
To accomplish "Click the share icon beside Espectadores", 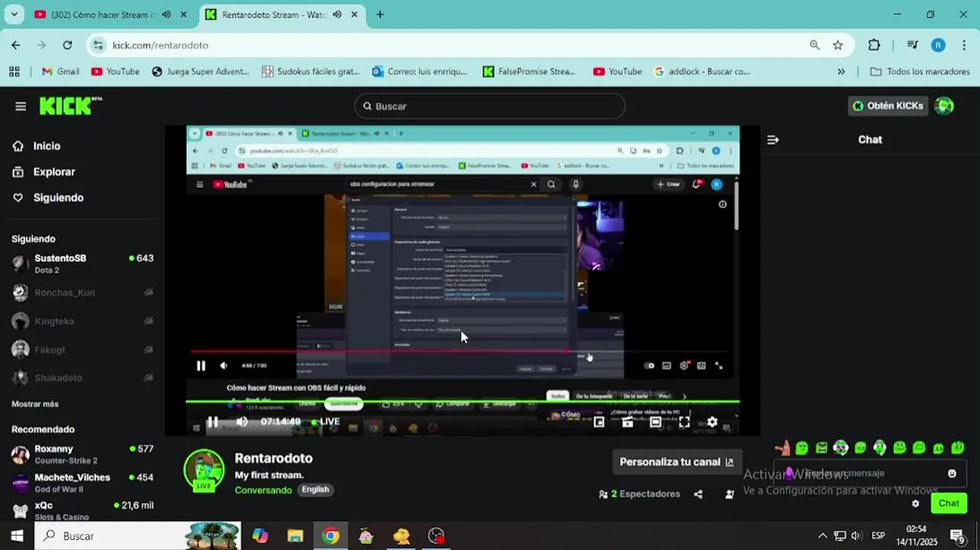I will 698,494.
